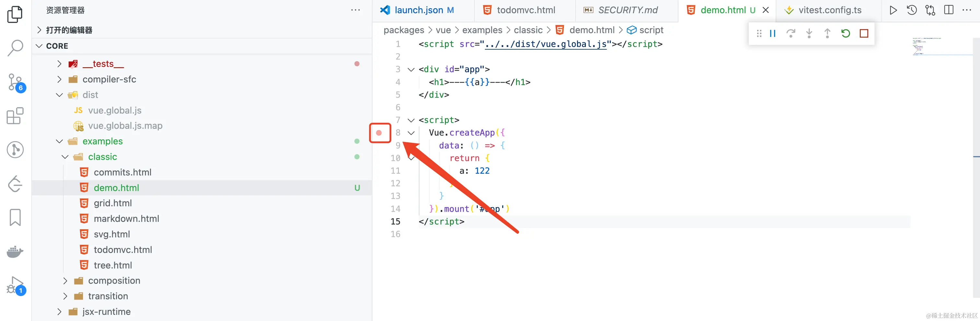The image size is (980, 321).
Task: Open the Extensions view
Action: pos(15,116)
